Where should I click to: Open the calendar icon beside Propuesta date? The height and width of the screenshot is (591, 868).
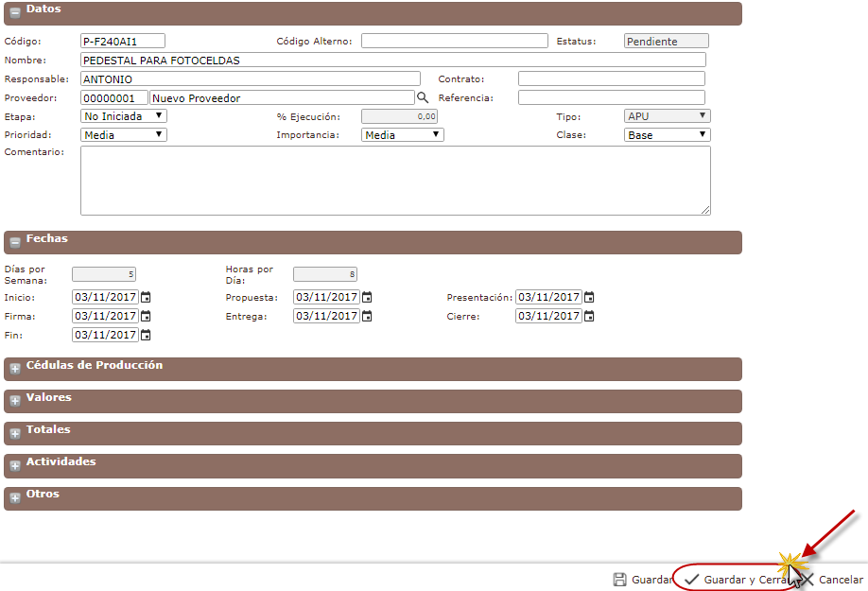pos(367,297)
